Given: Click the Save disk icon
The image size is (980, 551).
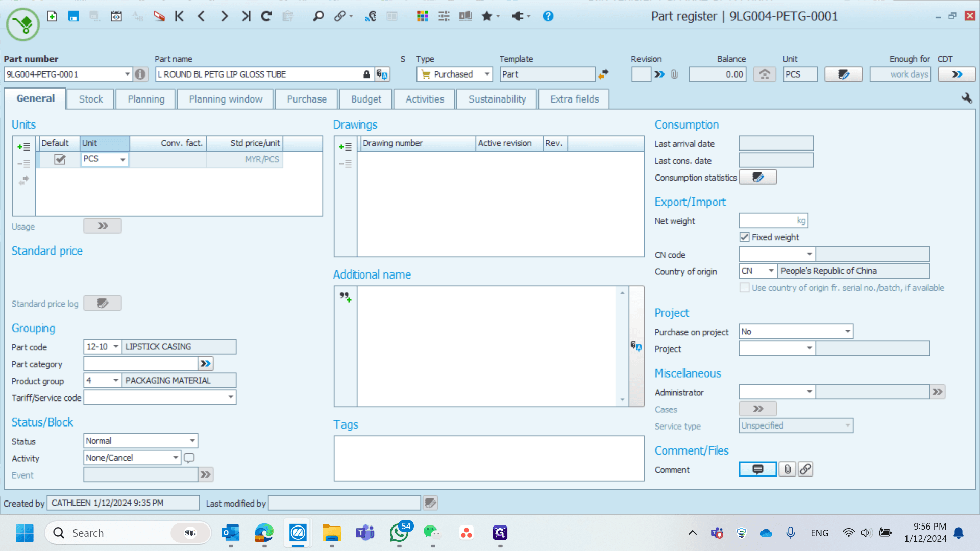Looking at the screenshot, I should pos(73,16).
